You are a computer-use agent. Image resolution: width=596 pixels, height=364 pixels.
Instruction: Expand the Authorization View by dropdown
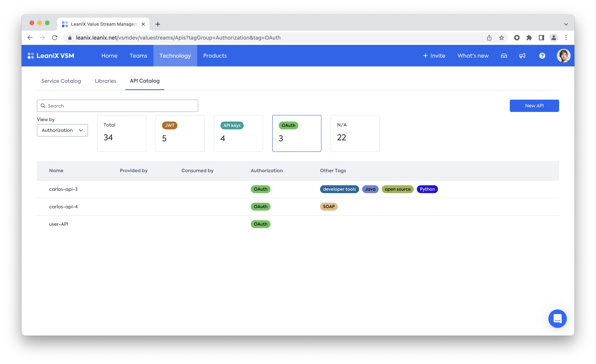tap(62, 130)
